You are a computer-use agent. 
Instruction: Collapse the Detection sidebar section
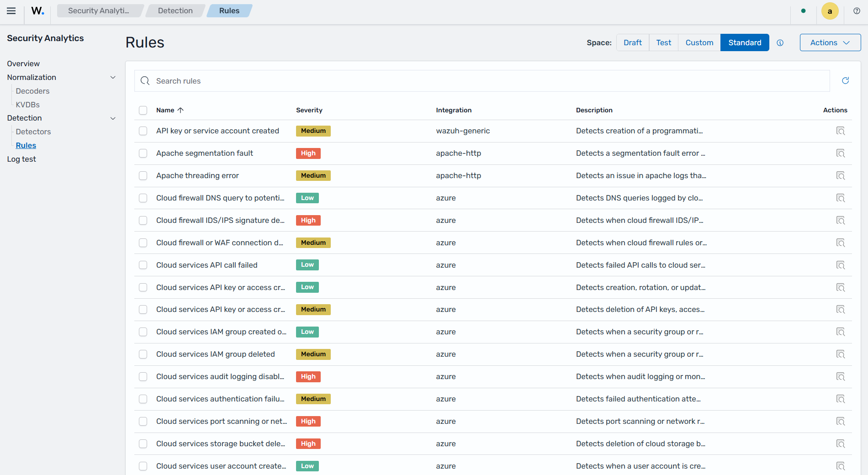(x=113, y=118)
